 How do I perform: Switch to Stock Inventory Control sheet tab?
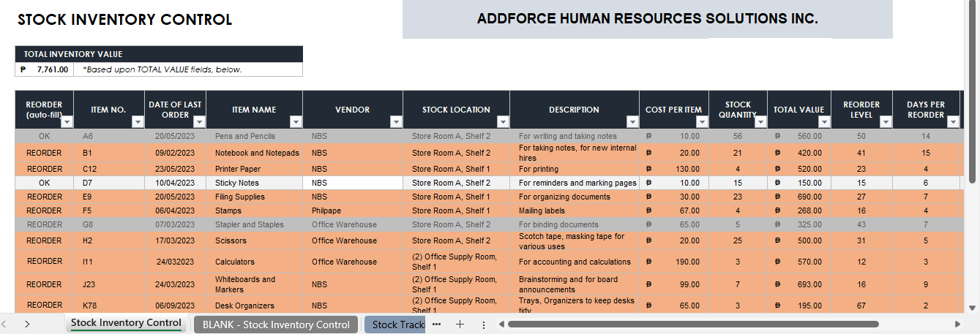(126, 323)
